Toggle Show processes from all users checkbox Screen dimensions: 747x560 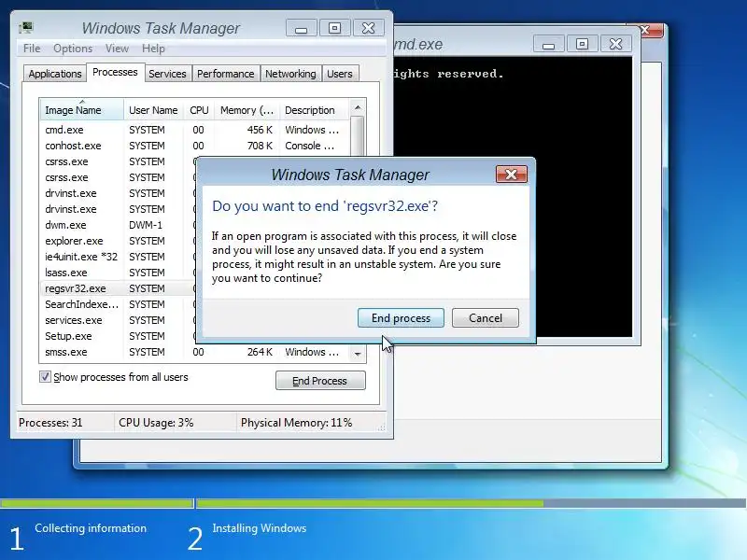tap(45, 377)
